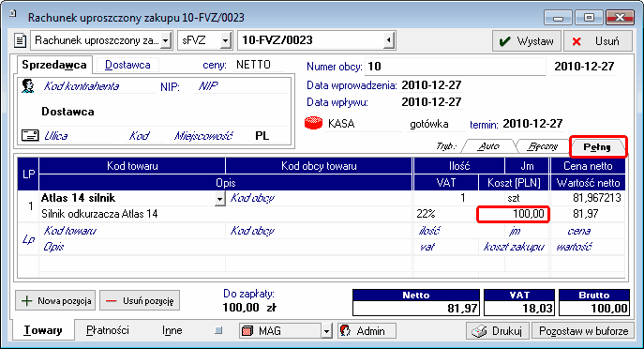Image resolution: width=644 pixels, height=349 pixels.
Task: Open the document type dropdown 'Rachunek uproszczony za...'
Action: pos(166,40)
